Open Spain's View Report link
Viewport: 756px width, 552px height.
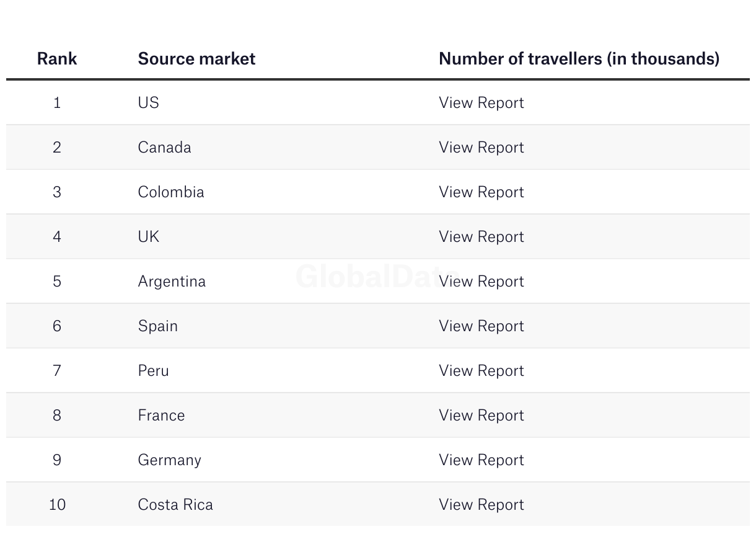click(x=481, y=326)
